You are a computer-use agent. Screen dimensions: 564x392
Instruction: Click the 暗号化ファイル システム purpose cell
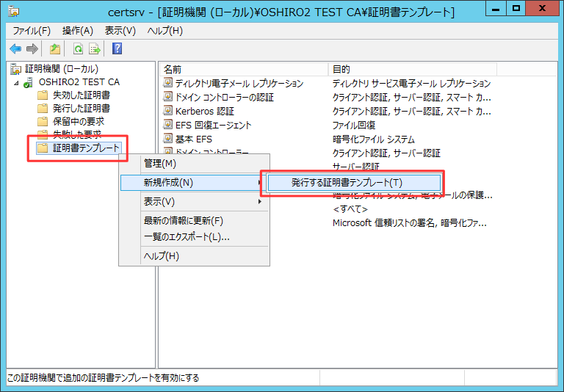point(373,139)
